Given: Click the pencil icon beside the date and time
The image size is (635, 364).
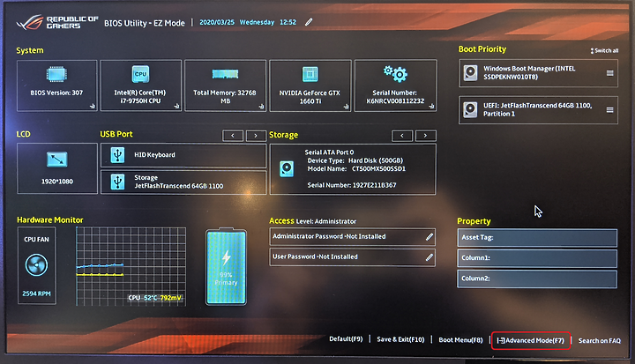Looking at the screenshot, I should coord(309,22).
